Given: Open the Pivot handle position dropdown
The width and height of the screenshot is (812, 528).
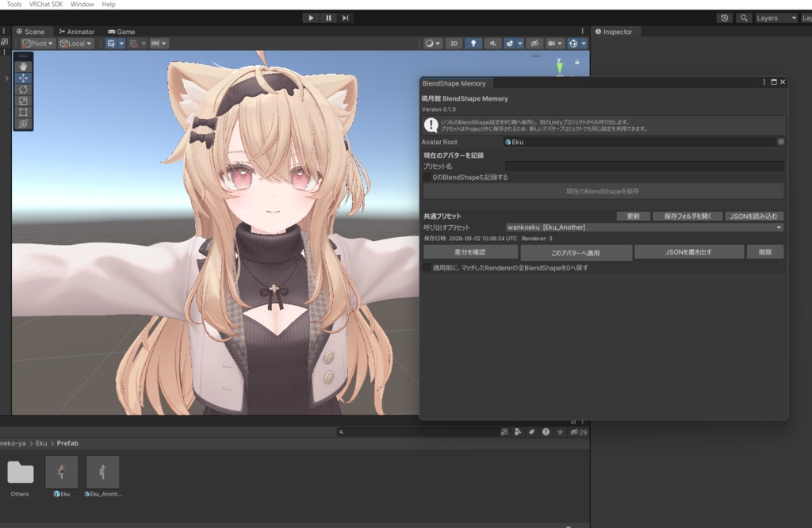Looking at the screenshot, I should [x=37, y=44].
